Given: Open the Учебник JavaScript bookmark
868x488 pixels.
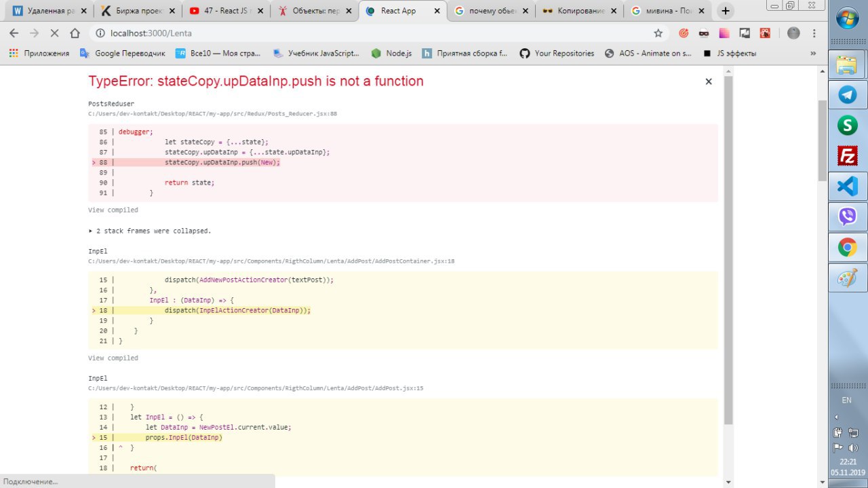Looking at the screenshot, I should (x=316, y=53).
